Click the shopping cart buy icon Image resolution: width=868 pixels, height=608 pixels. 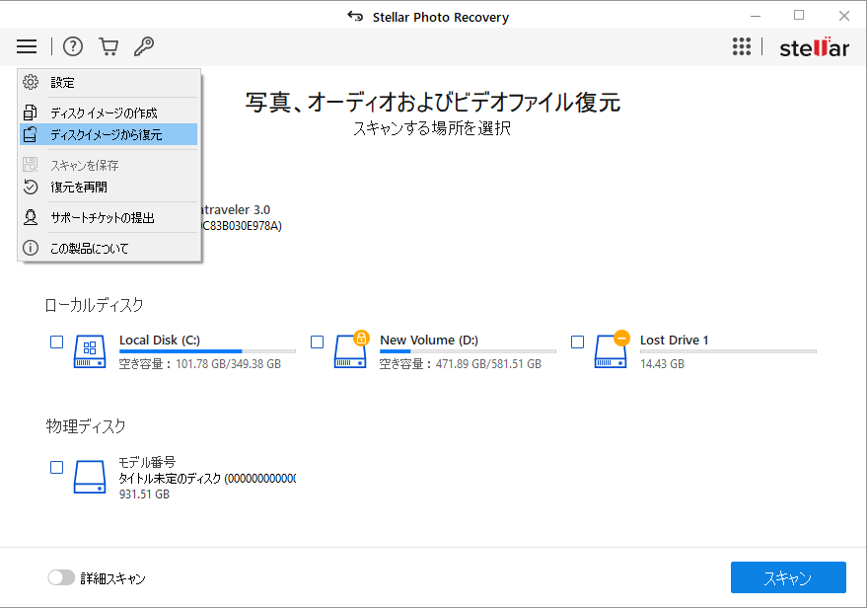point(108,46)
